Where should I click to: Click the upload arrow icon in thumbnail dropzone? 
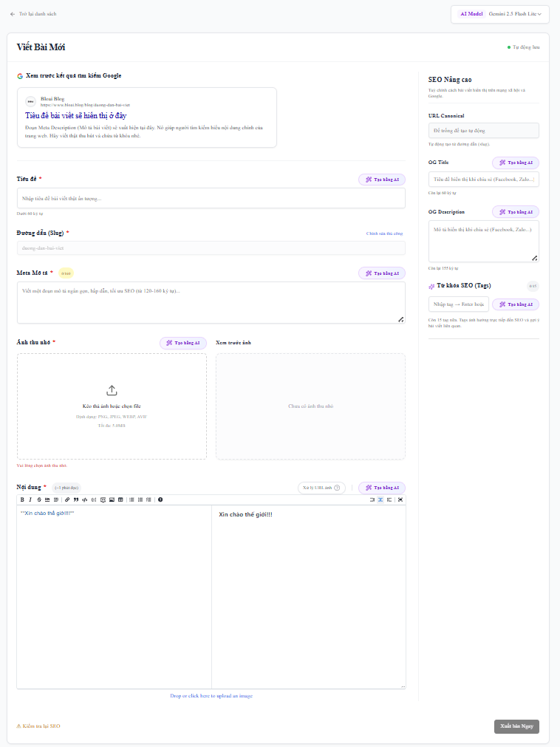[x=112, y=390]
